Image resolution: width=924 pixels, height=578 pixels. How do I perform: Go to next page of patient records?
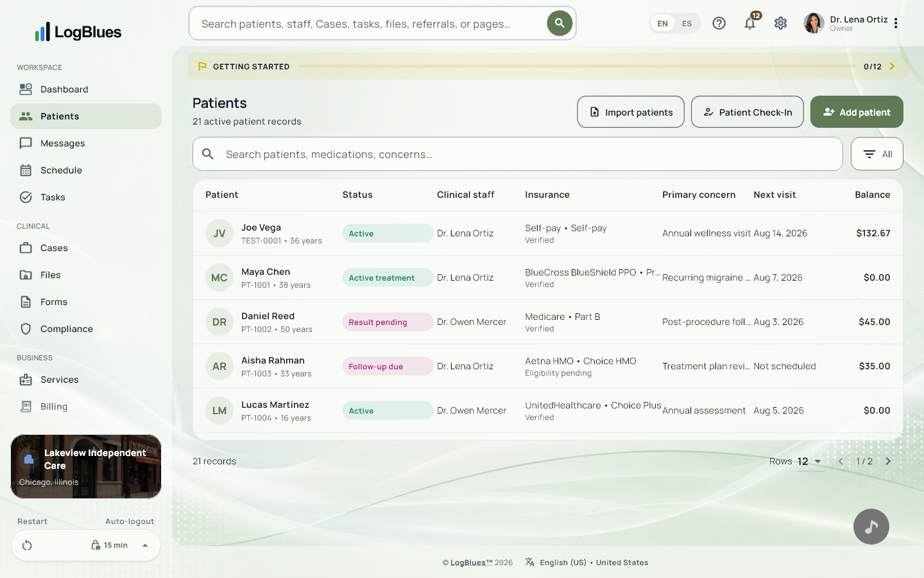click(888, 461)
